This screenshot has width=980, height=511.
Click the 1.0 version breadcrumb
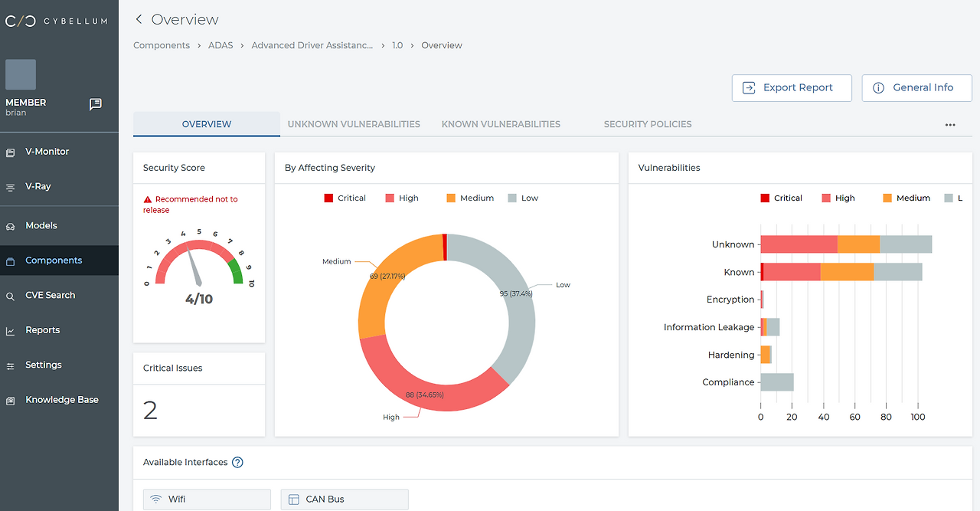[397, 45]
